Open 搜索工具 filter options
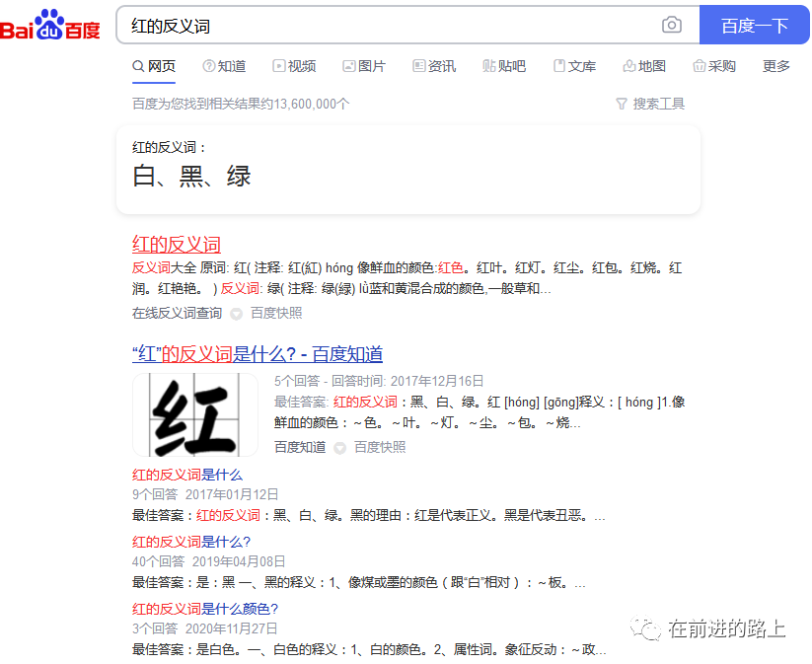The image size is (812, 664). (650, 105)
